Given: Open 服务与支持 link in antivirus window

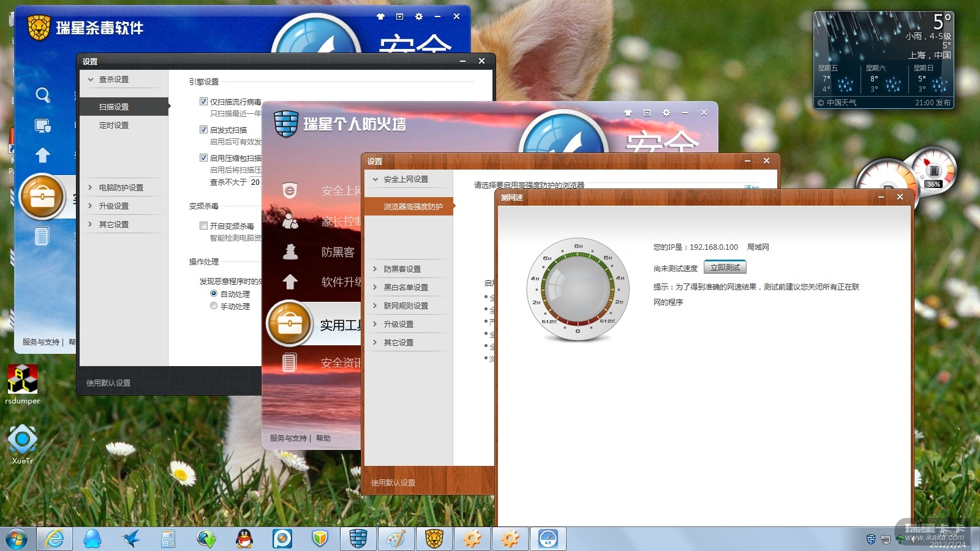Looking at the screenshot, I should pos(41,342).
